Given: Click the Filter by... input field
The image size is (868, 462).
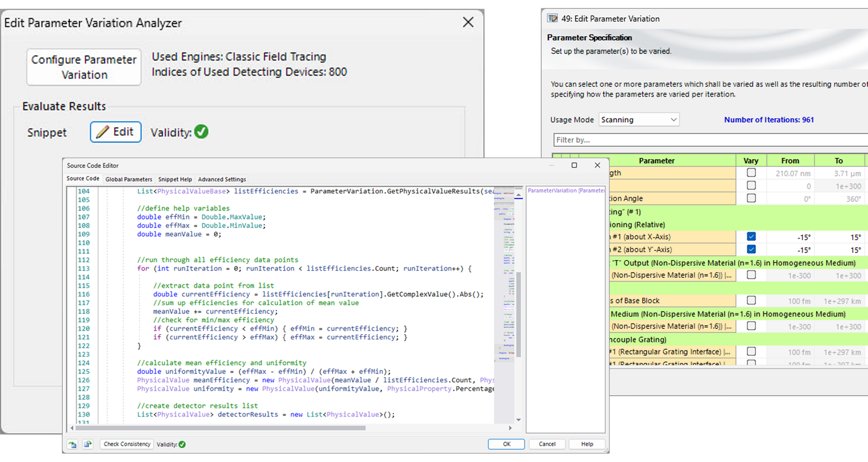Looking at the screenshot, I should pos(710,140).
